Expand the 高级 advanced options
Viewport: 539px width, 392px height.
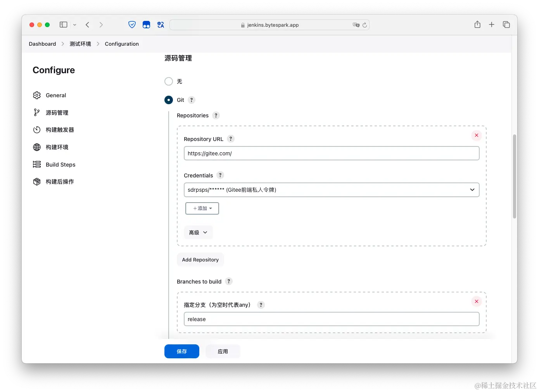tap(198, 232)
